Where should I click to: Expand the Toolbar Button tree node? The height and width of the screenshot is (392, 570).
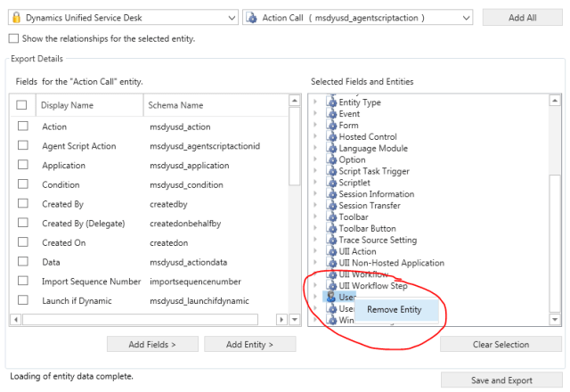coord(315,228)
